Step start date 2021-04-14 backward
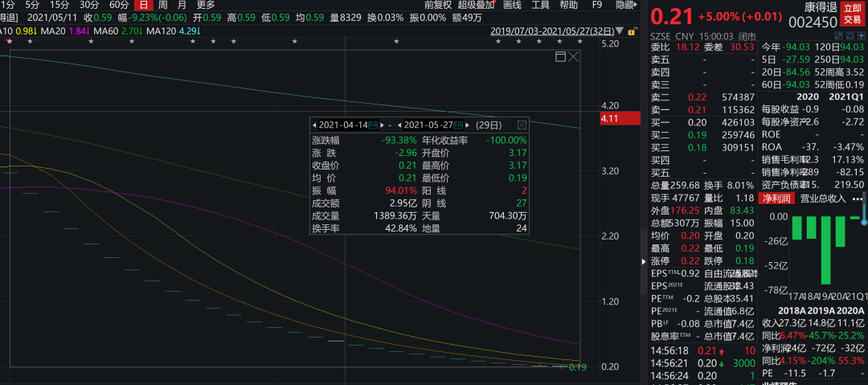868x385 pixels. pos(315,125)
